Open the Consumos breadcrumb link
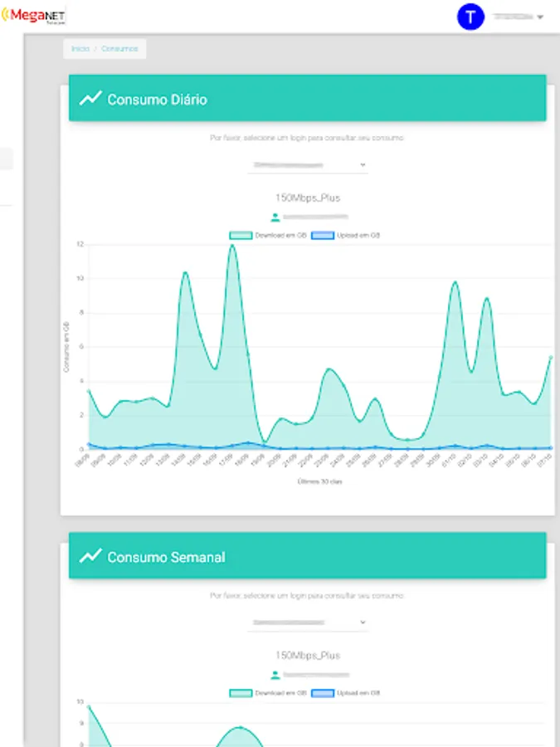Image resolution: width=560 pixels, height=747 pixels. (119, 49)
